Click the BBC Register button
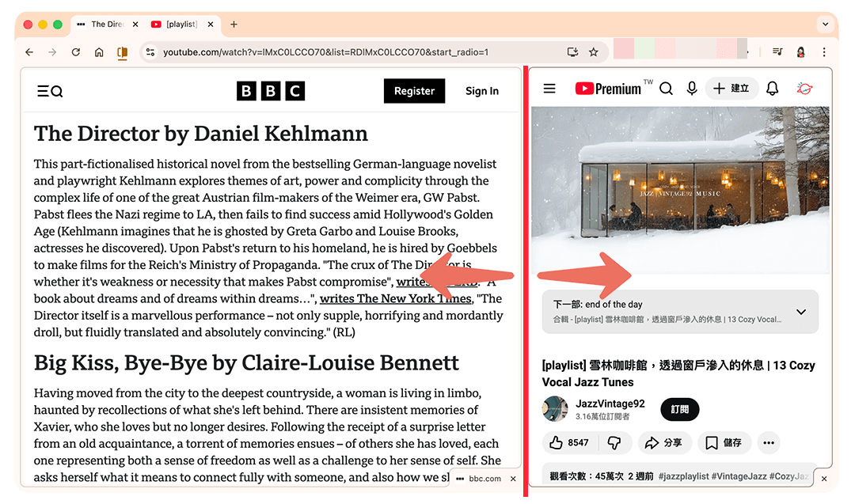855x504 pixels. tap(414, 91)
